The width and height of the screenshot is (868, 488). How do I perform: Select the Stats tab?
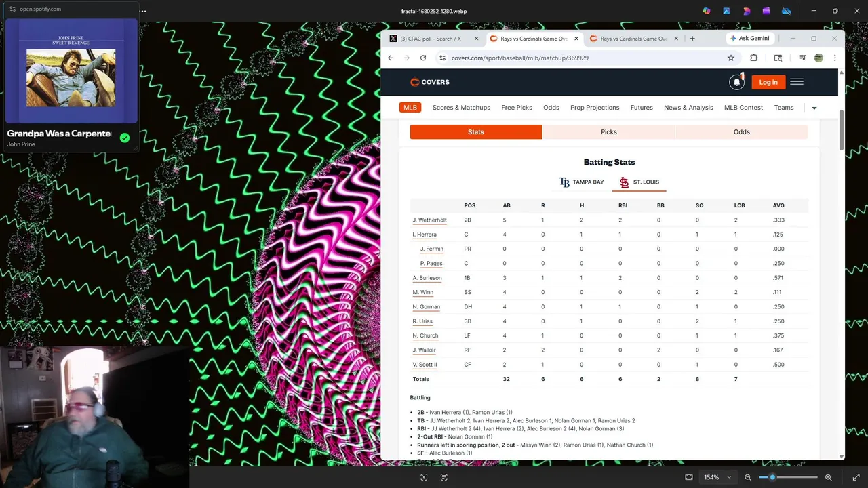(x=476, y=132)
